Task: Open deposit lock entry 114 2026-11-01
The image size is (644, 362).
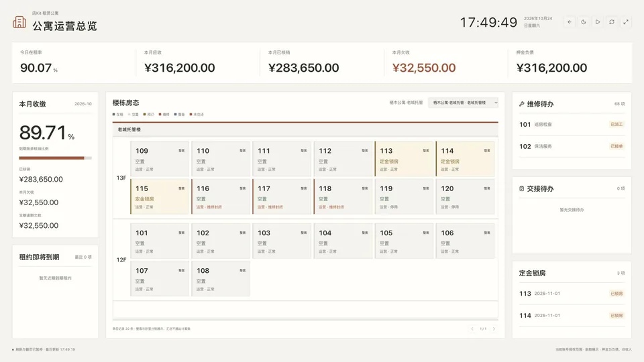Action: pos(572,316)
